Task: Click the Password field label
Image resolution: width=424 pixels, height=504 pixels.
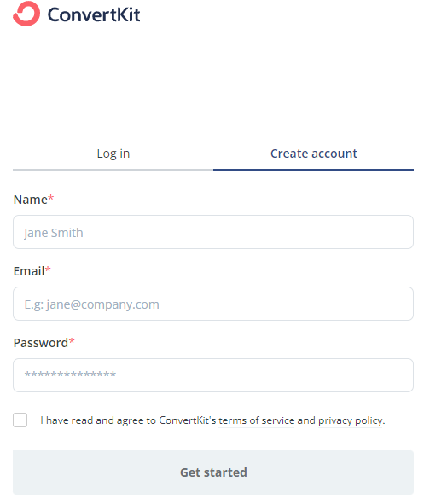Action: tap(41, 343)
